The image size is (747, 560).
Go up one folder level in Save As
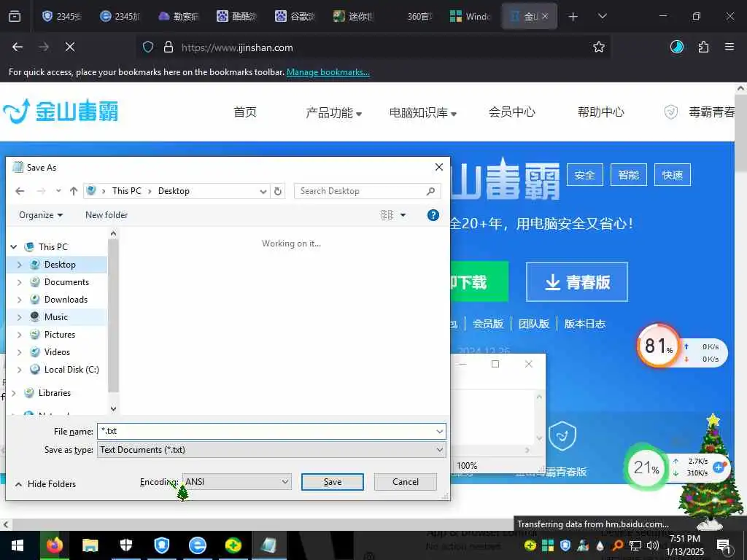74,191
